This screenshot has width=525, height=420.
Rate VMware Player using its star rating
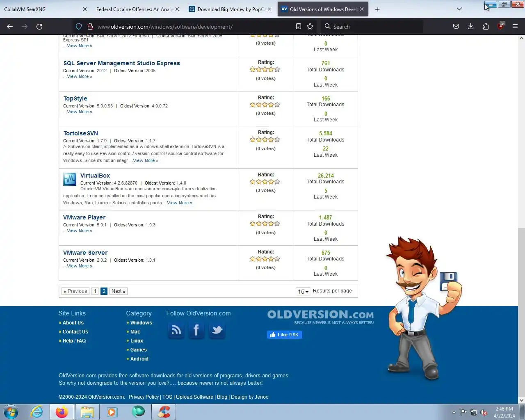tap(265, 224)
